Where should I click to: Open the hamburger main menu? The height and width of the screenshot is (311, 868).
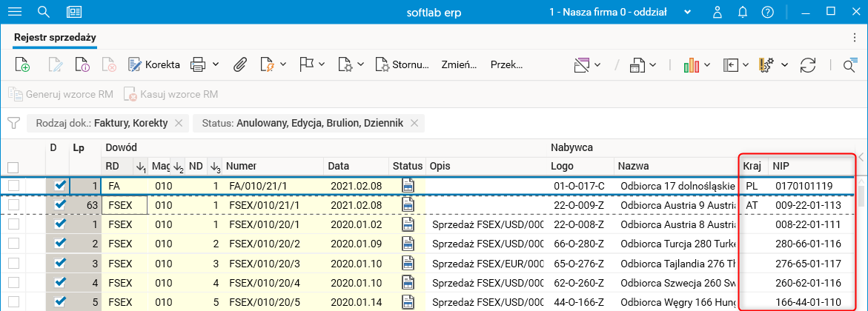[x=14, y=12]
